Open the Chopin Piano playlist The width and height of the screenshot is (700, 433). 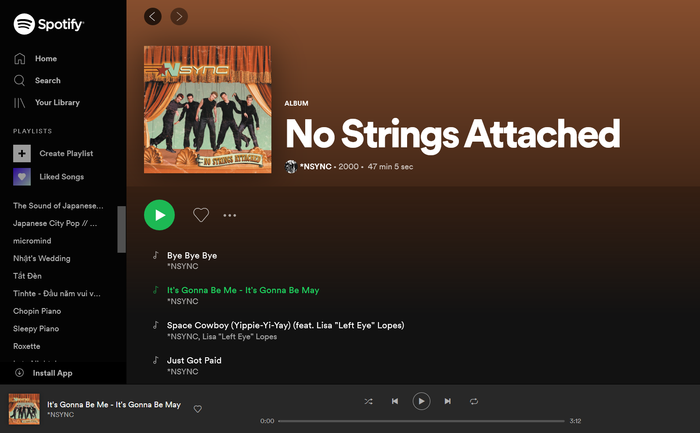coord(37,311)
